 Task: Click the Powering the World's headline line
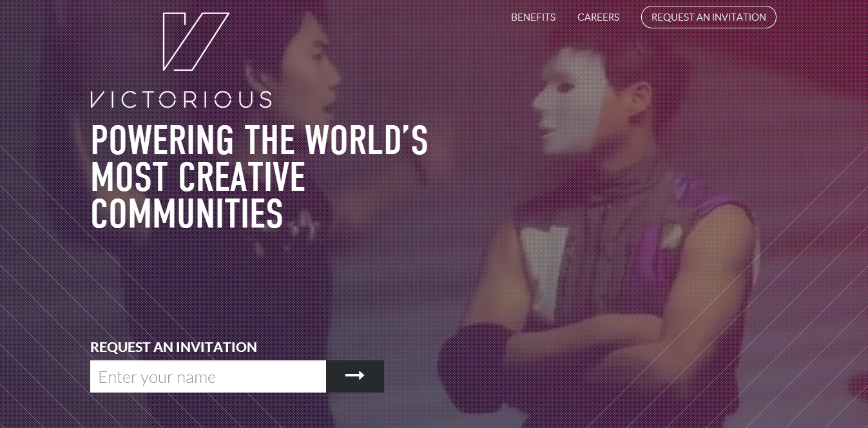coord(260,139)
